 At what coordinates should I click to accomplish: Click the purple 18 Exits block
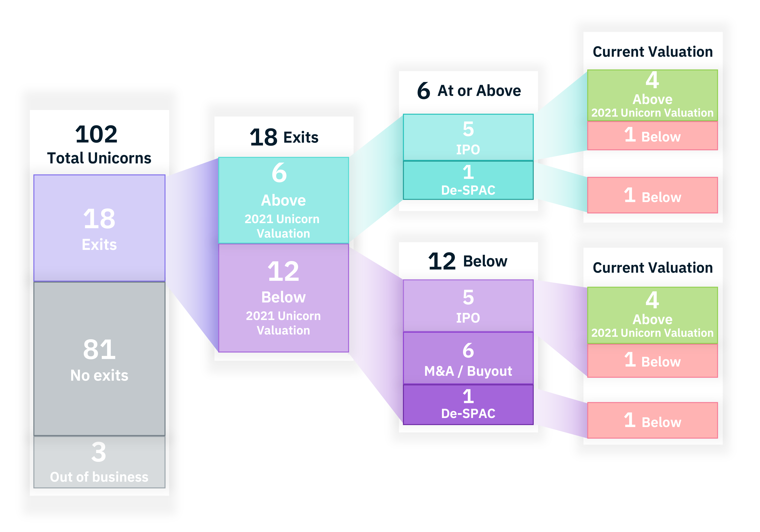pos(99,228)
